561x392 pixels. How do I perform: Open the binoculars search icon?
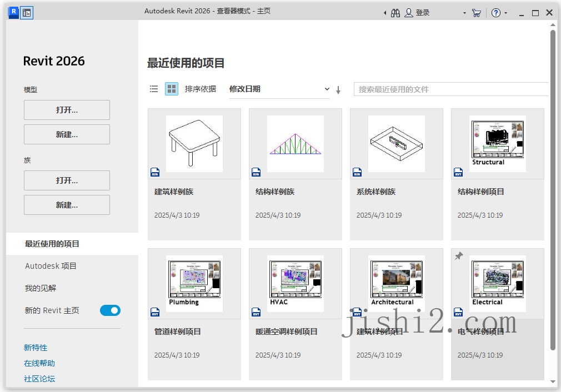click(x=395, y=13)
